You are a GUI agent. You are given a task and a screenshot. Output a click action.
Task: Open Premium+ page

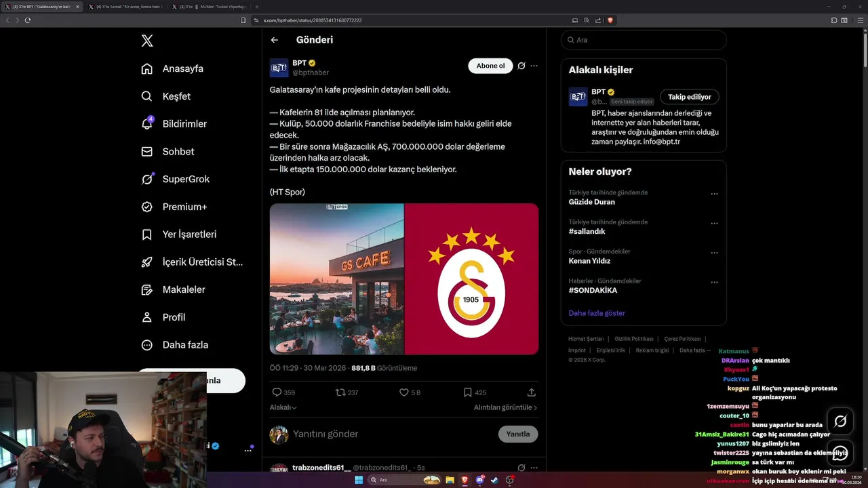[174, 207]
